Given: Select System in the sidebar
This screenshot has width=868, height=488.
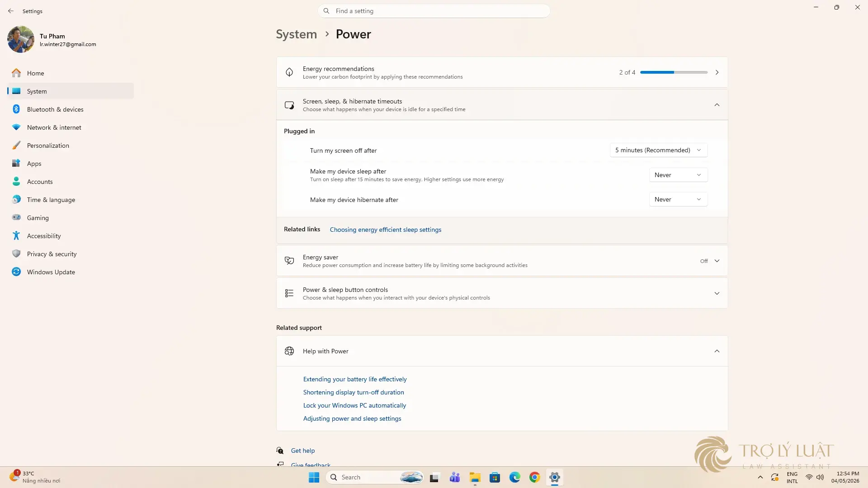Looking at the screenshot, I should coord(71,91).
